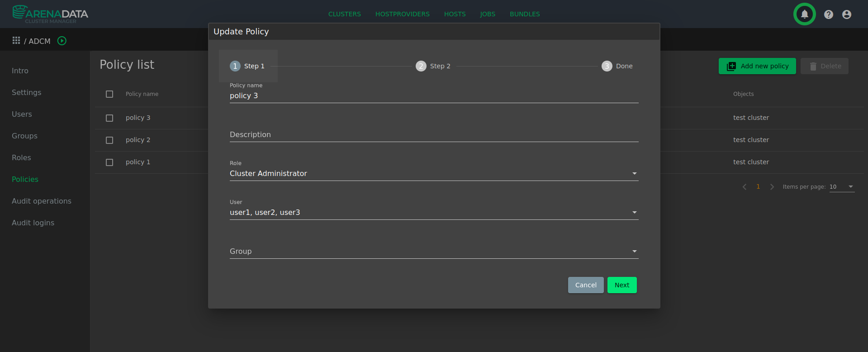Open the Items per page dropdown
The image size is (868, 352).
[x=842, y=187]
